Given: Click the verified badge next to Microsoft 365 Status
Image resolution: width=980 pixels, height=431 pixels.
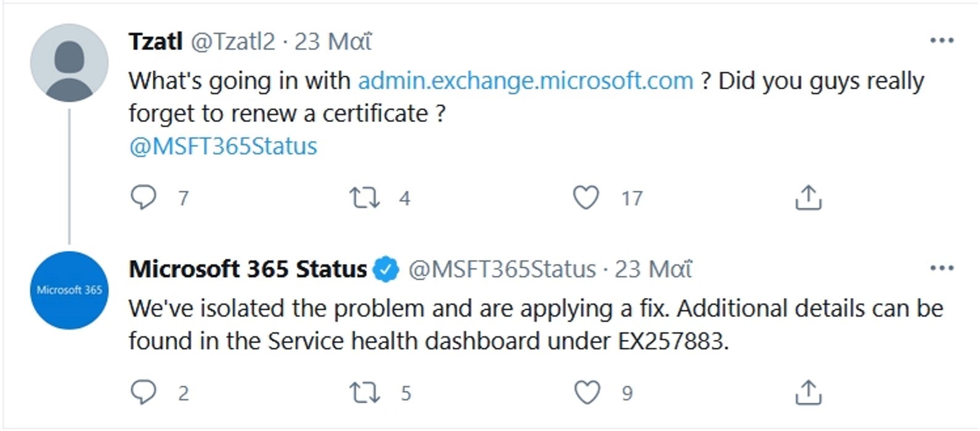Looking at the screenshot, I should [387, 270].
